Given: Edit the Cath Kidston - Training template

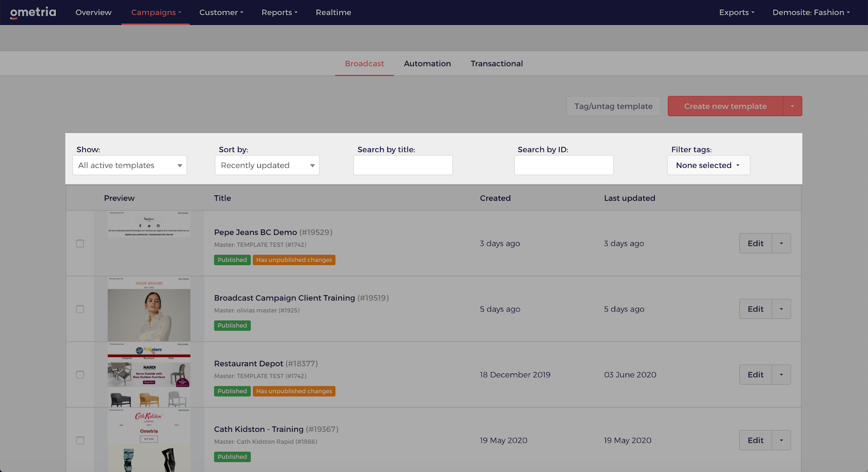Looking at the screenshot, I should [756, 441].
